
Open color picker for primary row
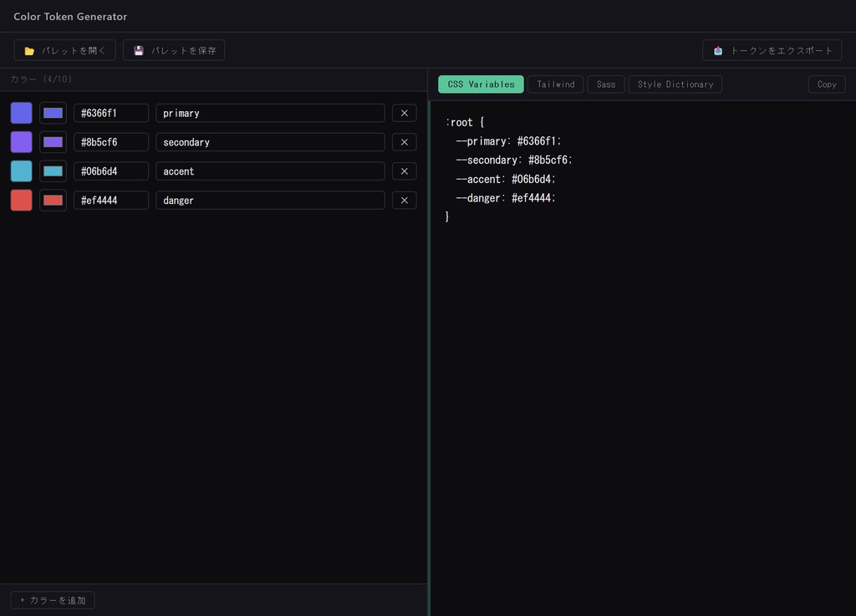pos(53,113)
